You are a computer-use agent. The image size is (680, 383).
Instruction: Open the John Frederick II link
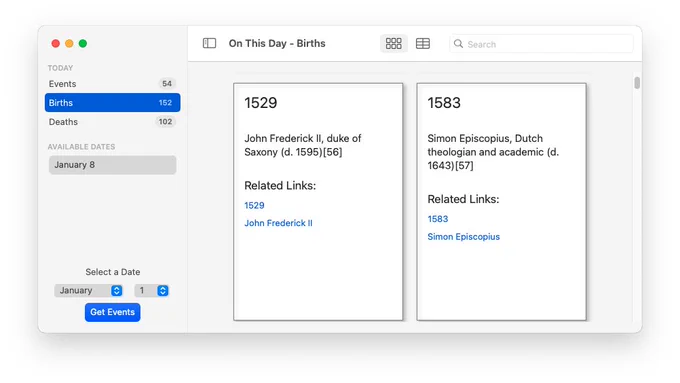pyautogui.click(x=278, y=223)
